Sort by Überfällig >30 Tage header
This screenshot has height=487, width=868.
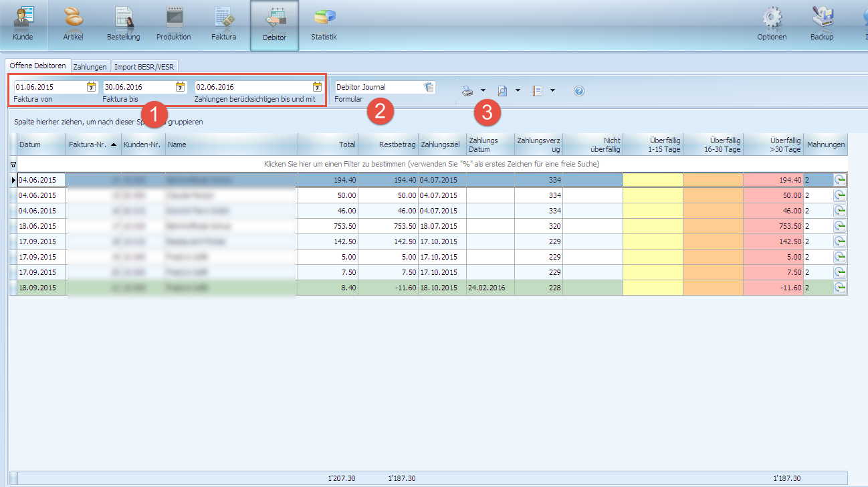coord(773,144)
